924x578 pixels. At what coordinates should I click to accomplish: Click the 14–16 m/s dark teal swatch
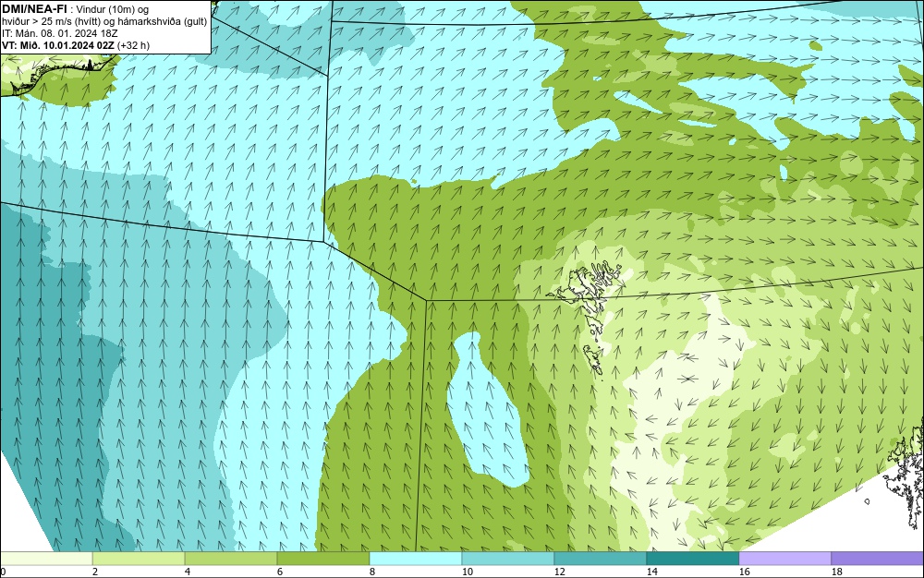pos(693,559)
